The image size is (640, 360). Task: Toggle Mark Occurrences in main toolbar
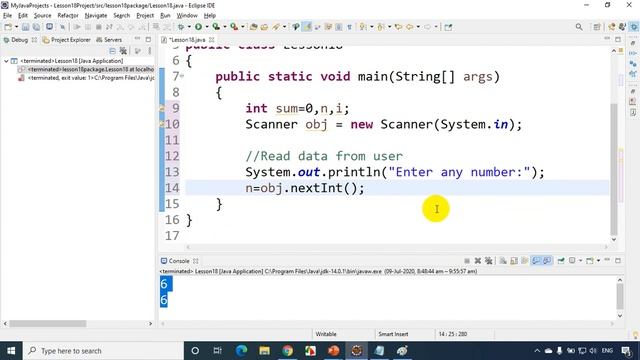[x=307, y=27]
